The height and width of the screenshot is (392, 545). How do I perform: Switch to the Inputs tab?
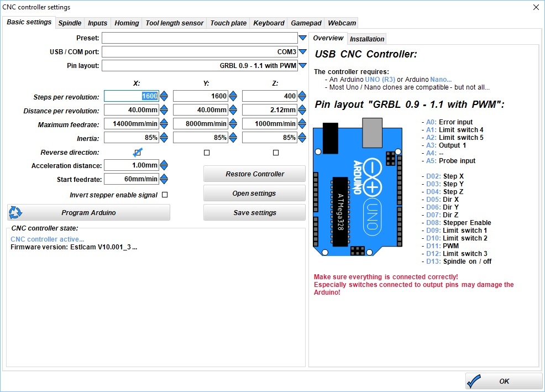[x=97, y=23]
